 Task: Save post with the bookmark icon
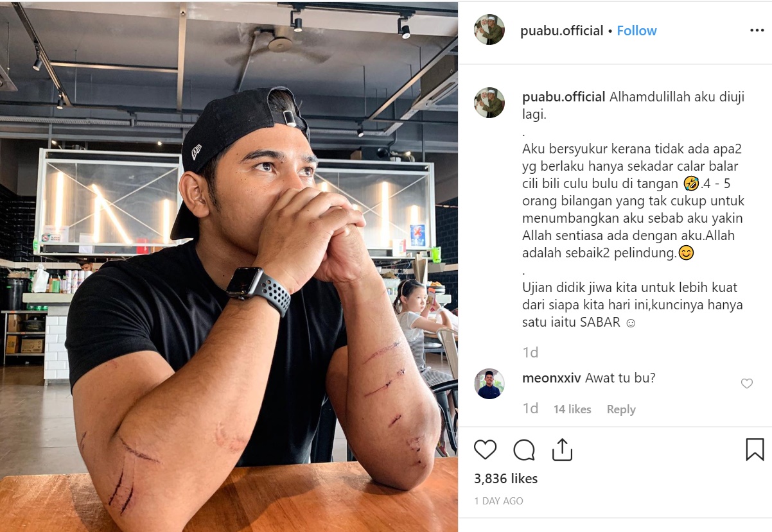click(755, 449)
